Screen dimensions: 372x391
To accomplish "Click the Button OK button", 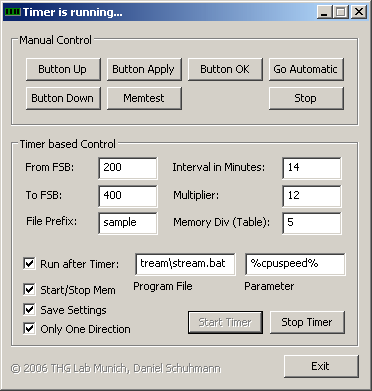I will [225, 69].
